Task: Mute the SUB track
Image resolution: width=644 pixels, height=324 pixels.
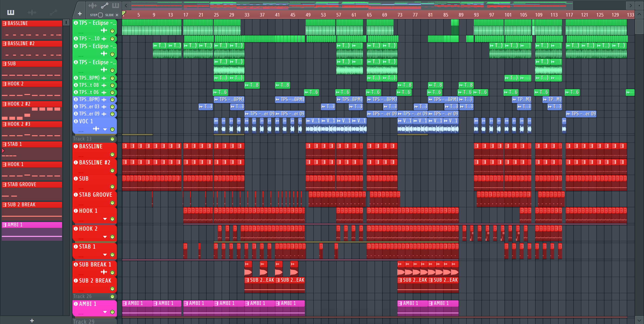Action: coord(112,187)
